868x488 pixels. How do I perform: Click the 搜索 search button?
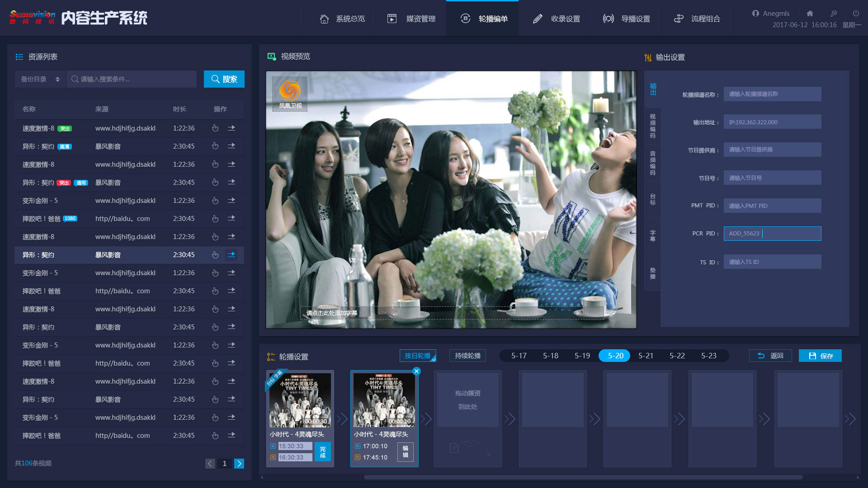[x=224, y=79]
